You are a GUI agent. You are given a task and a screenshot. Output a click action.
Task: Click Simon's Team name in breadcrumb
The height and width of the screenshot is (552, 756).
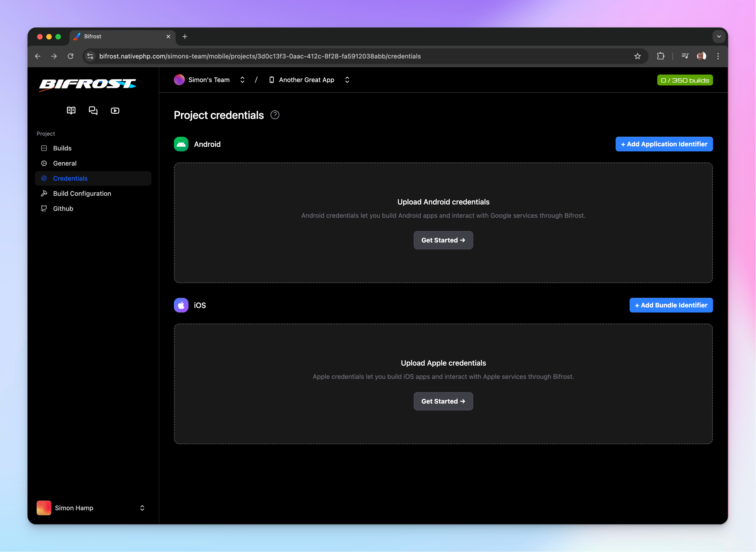pos(209,80)
